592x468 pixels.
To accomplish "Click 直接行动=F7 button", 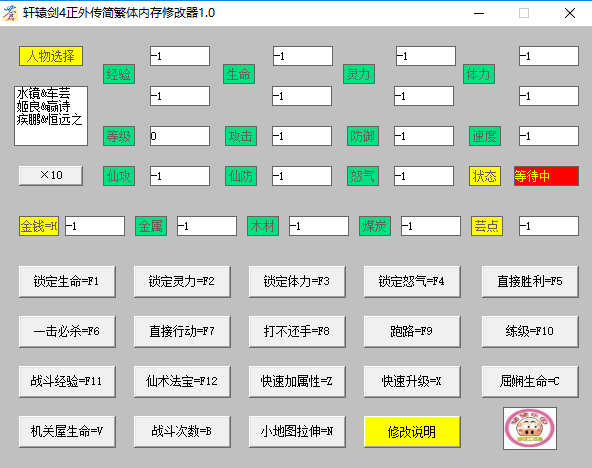I will (182, 331).
